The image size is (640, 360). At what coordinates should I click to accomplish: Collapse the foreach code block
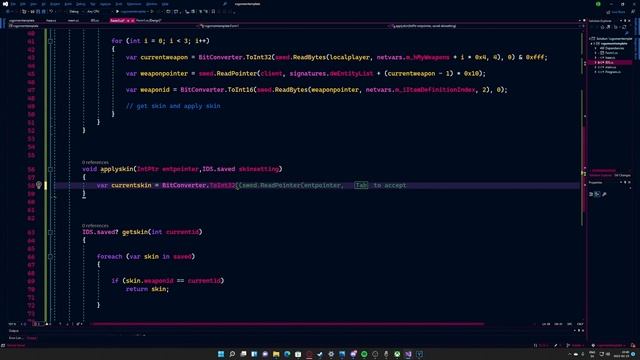(51, 256)
